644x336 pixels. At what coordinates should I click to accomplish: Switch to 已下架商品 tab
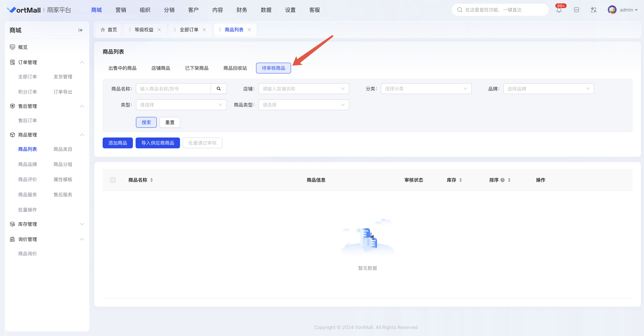[196, 68]
